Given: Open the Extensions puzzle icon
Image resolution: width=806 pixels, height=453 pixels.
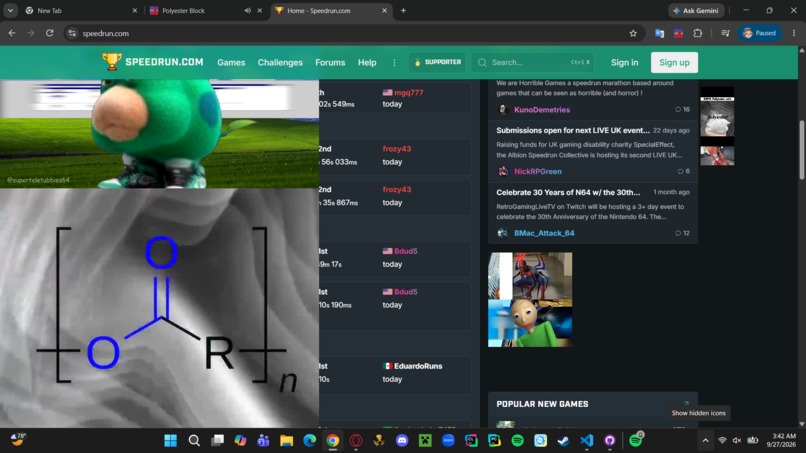Looking at the screenshot, I should [698, 33].
